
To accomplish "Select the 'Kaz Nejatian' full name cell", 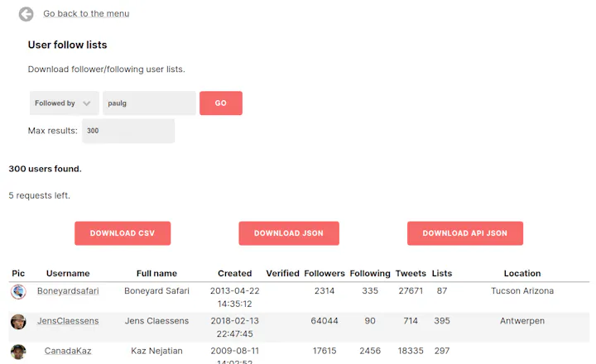I will click(156, 351).
